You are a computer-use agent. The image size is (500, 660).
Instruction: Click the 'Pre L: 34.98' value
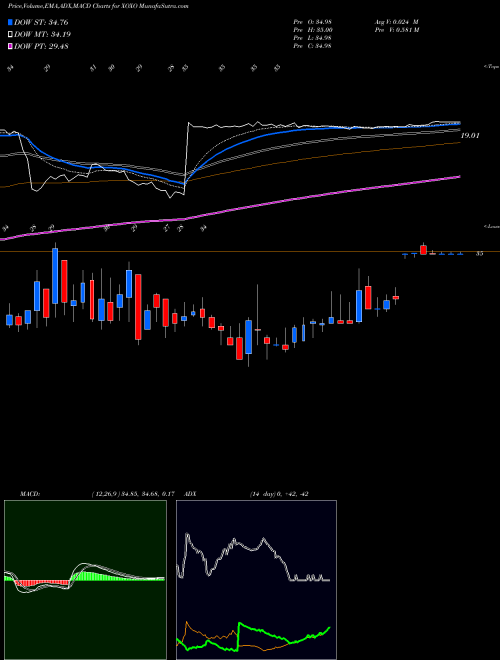[x=312, y=38]
